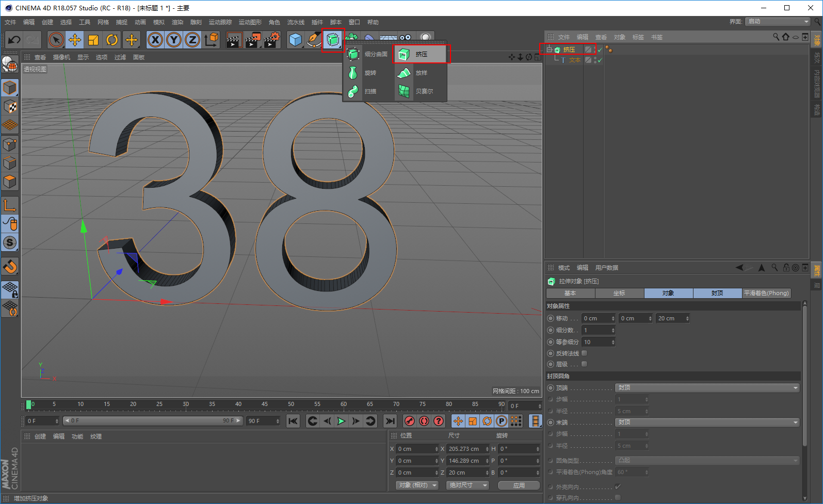Open the 末端 cap type dropdown
This screenshot has height=504, width=823.
(707, 422)
